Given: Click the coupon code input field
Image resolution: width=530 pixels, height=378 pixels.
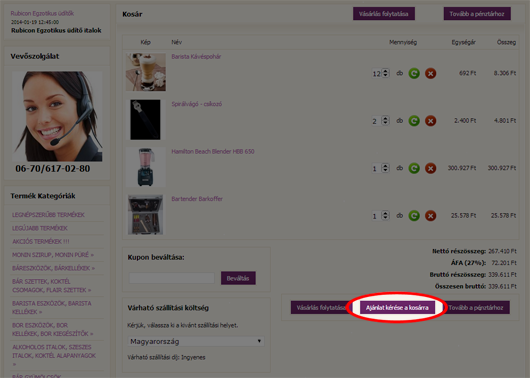Looking at the screenshot, I should (x=172, y=278).
